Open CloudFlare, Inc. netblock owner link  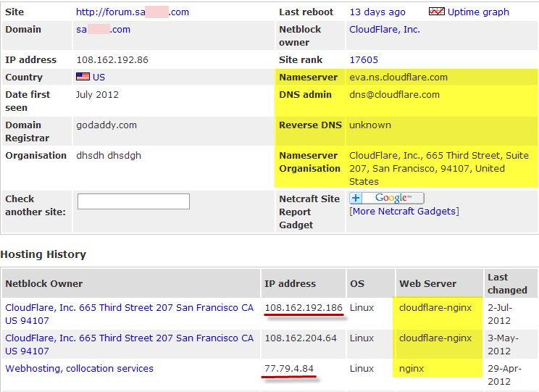[385, 30]
